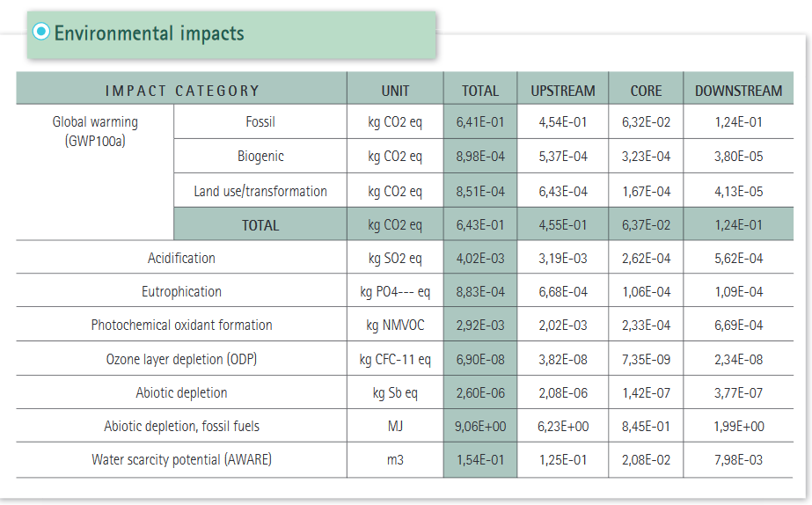Click the kg NMVOC unit cell

tap(395, 325)
